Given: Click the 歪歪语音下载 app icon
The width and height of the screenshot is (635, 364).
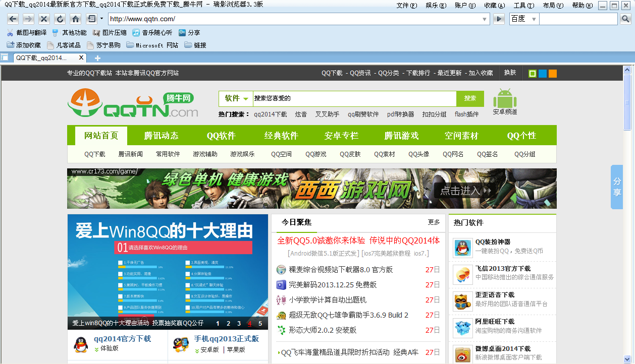Looking at the screenshot, I should 463,301.
